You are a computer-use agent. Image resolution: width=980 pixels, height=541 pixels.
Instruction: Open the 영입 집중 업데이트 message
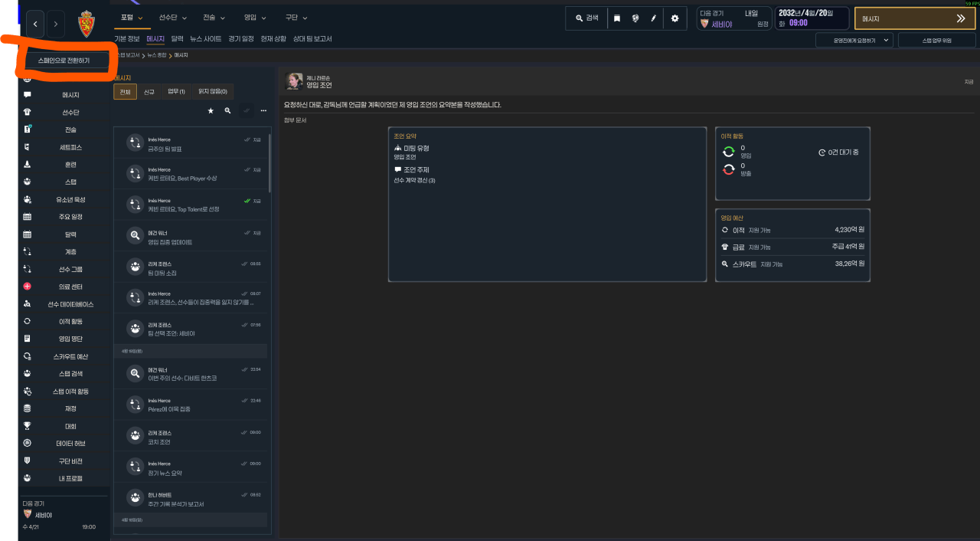coord(191,237)
